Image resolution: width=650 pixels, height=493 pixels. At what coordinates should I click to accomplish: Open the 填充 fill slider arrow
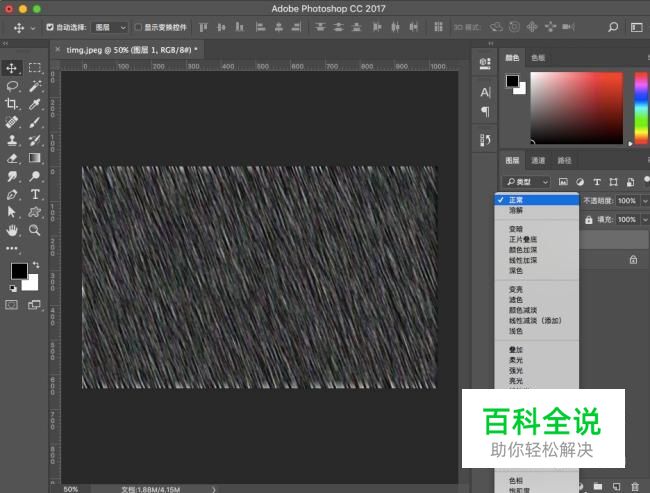pos(645,220)
